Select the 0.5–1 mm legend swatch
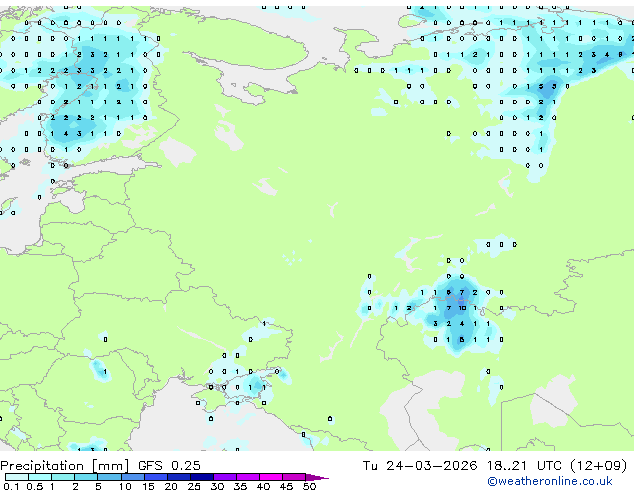 [40, 477]
